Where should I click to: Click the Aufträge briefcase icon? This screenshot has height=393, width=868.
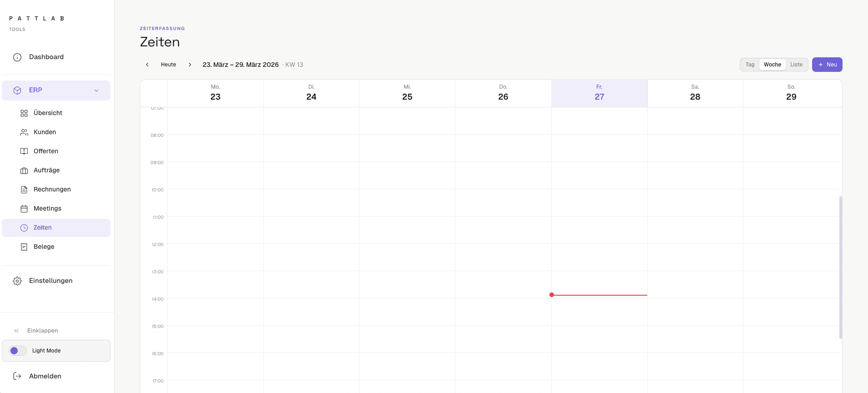24,171
